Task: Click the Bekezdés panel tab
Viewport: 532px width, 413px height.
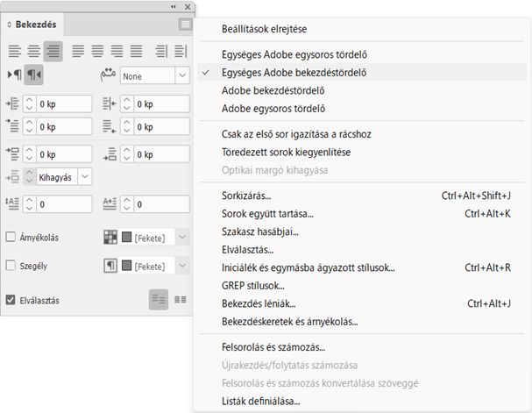Action: pyautogui.click(x=32, y=25)
